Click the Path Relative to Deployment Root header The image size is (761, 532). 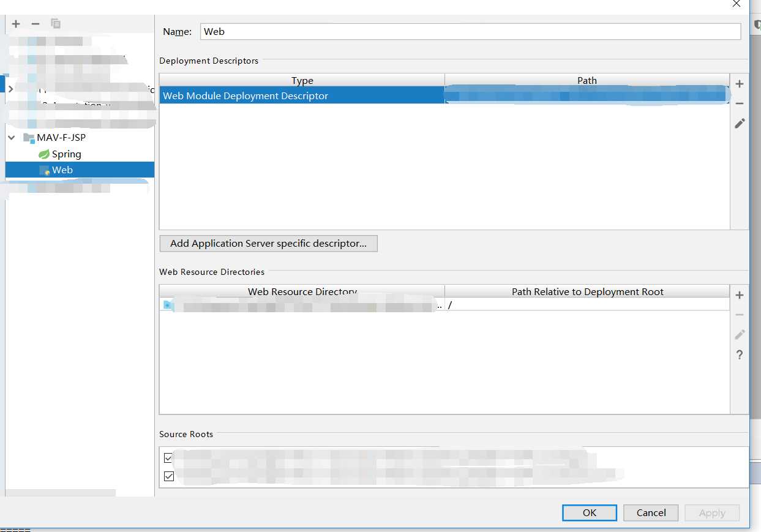(587, 292)
